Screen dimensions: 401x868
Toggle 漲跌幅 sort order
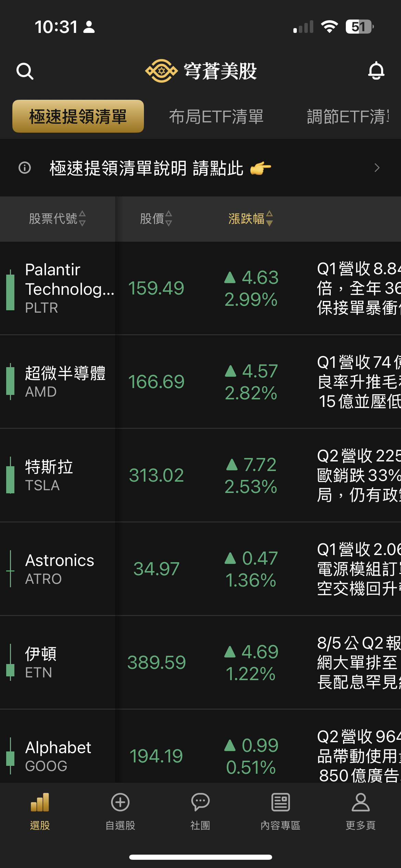coord(251,218)
